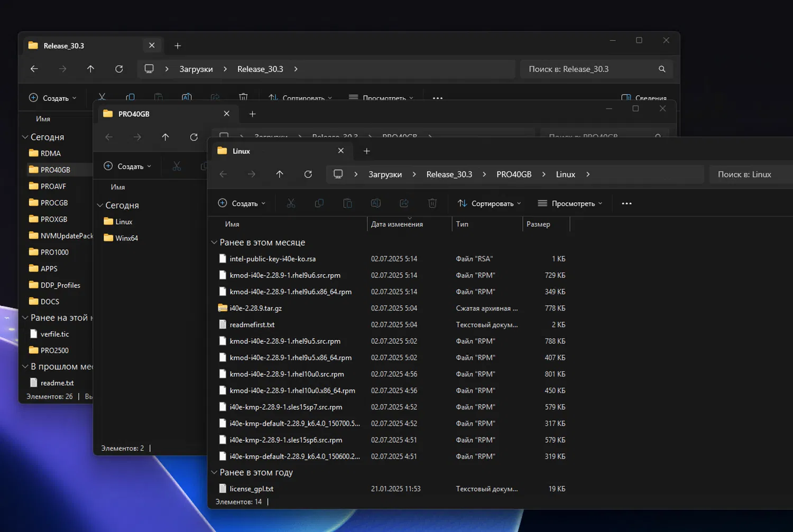This screenshot has height=532, width=793.
Task: Click the refresh icon in Release_30.3 window
Action: pos(119,69)
